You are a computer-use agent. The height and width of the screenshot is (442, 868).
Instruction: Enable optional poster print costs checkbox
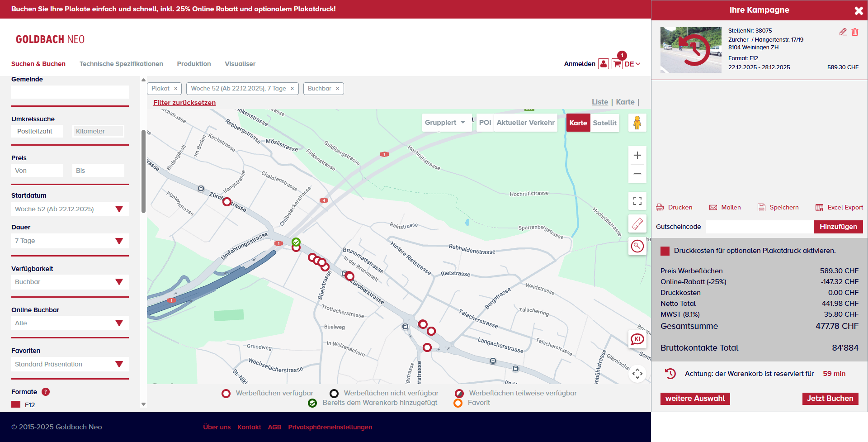[665, 251]
